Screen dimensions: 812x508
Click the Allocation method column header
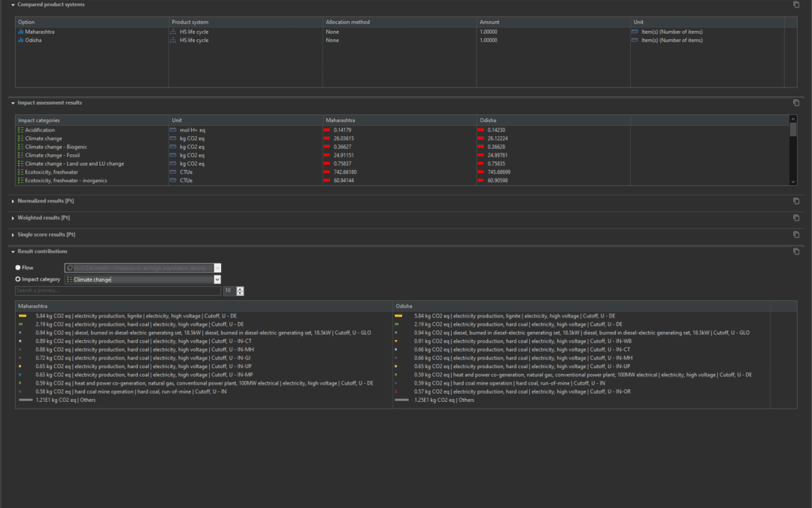point(399,22)
